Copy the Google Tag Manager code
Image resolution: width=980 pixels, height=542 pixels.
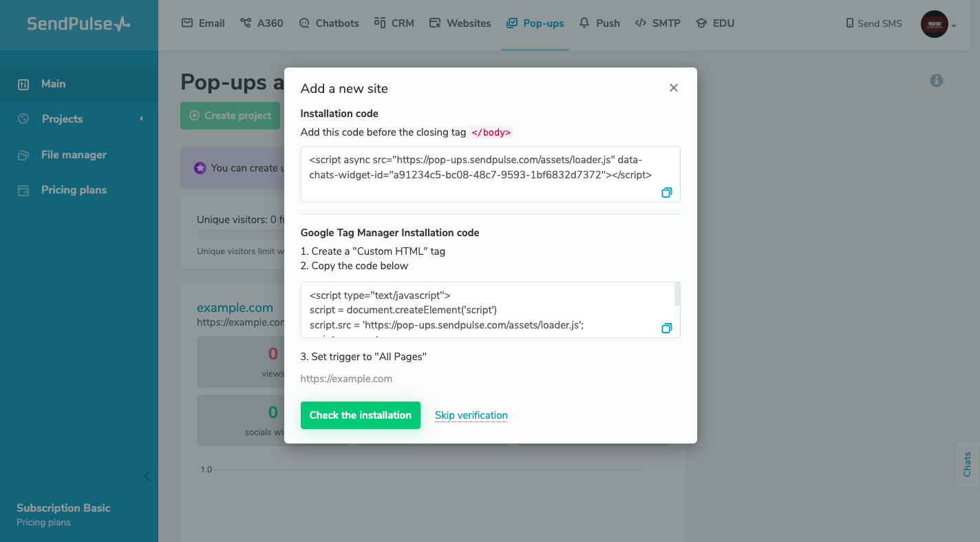[666, 329]
